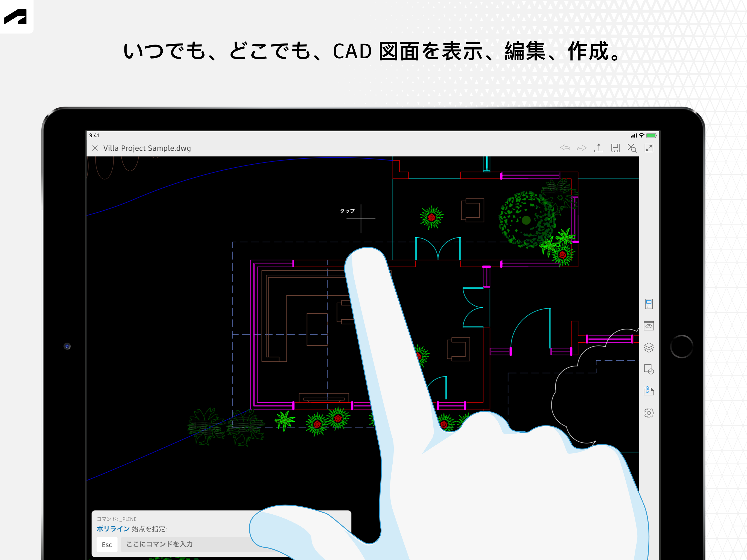
Task: Click the Undo arrow icon
Action: coord(565,148)
